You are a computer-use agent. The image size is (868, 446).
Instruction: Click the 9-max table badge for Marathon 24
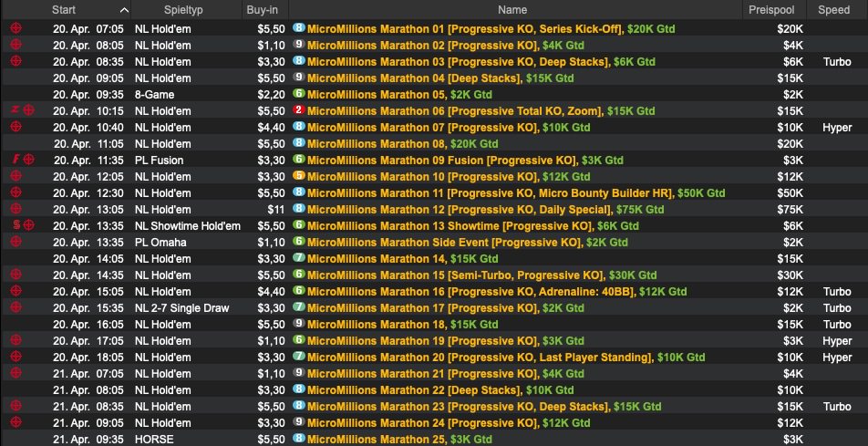tap(299, 422)
